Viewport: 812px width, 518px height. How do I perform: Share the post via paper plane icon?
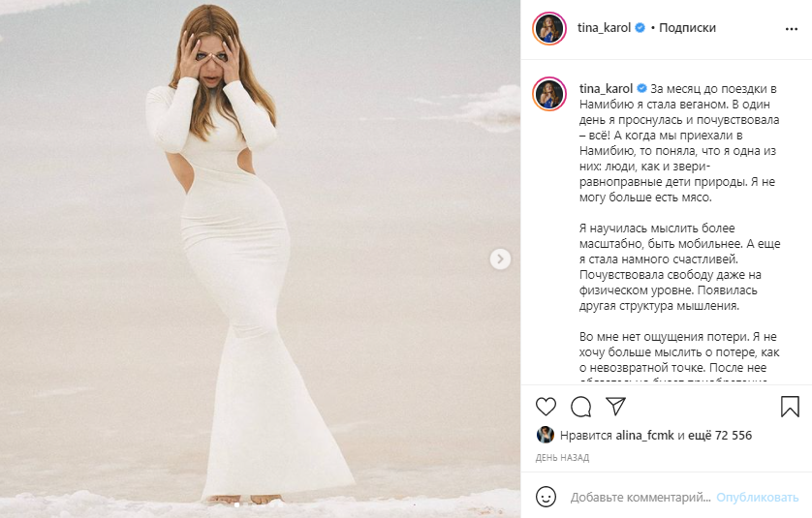[614, 406]
